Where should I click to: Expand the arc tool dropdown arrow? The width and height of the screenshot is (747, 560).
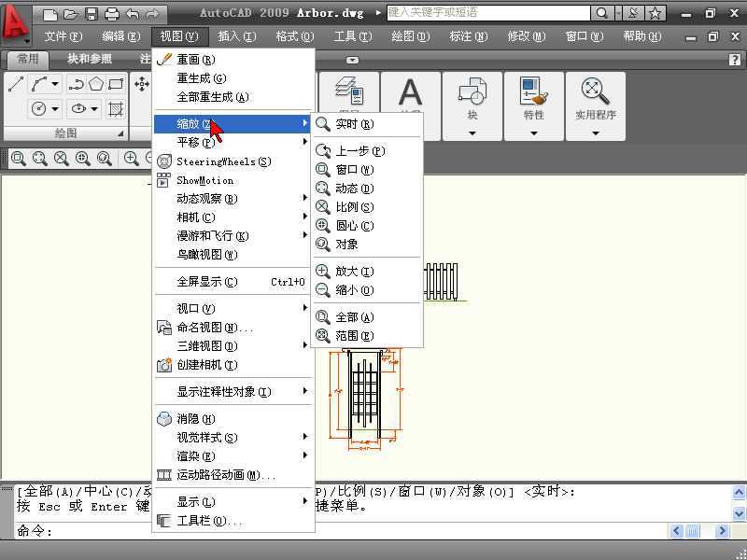pos(55,84)
